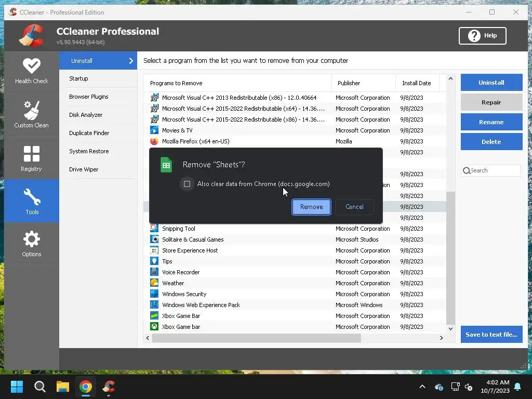Image resolution: width=532 pixels, height=399 pixels.
Task: Click the blue Uninstall button
Action: pyautogui.click(x=491, y=83)
